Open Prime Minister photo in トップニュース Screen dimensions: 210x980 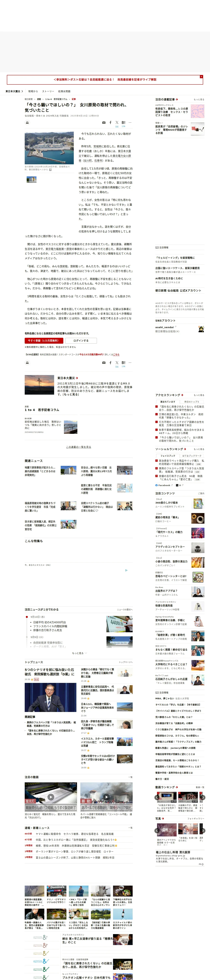[x=50, y=697]
